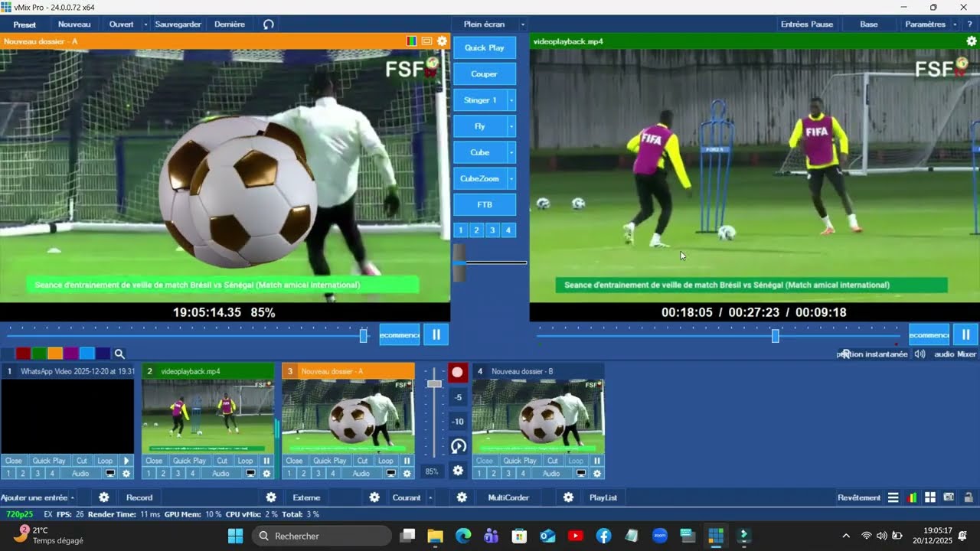
Task: Toggle Audio on Nouveau dossier - A input
Action: pos(361,474)
